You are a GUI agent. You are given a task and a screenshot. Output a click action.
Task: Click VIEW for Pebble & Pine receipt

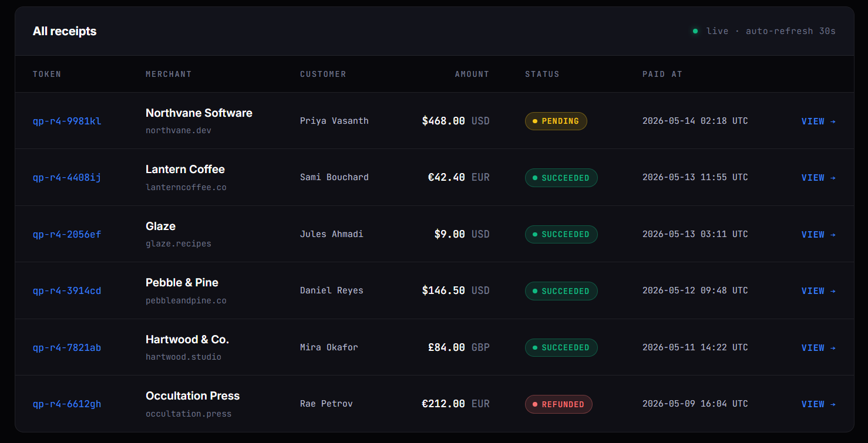(819, 291)
